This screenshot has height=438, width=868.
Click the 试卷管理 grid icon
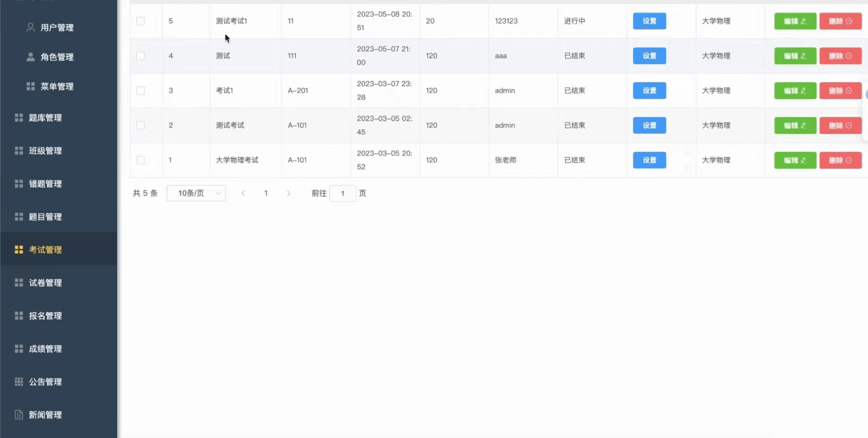pos(19,282)
